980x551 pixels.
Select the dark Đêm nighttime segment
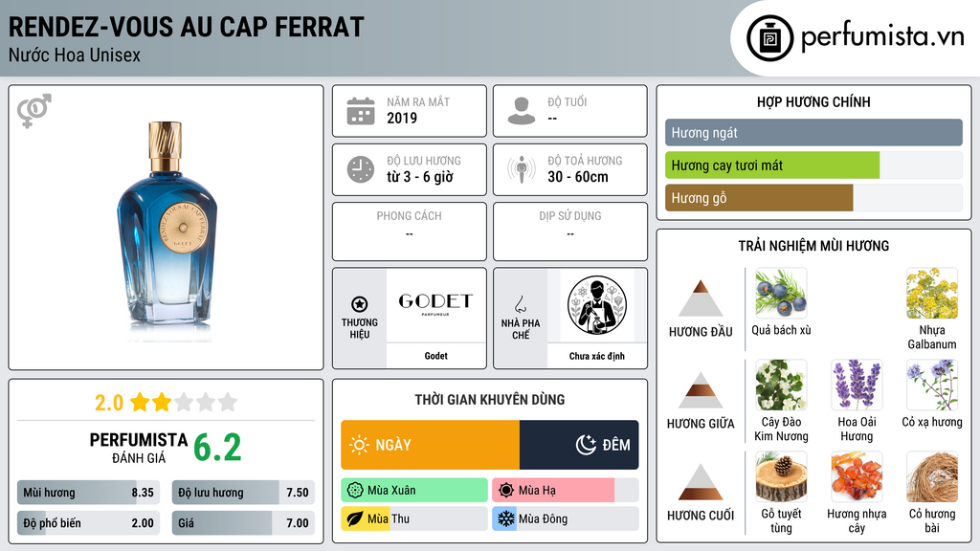pos(579,445)
